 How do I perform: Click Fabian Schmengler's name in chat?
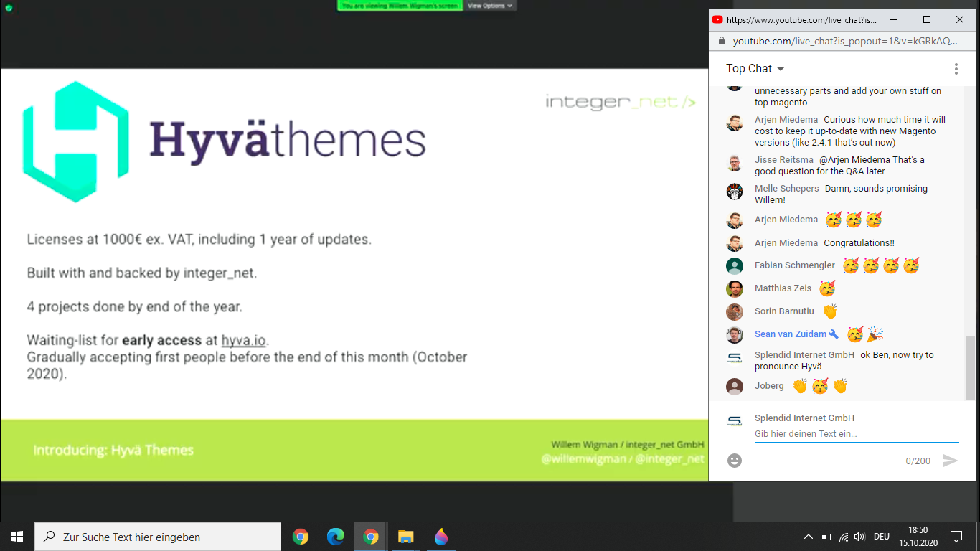(x=795, y=265)
